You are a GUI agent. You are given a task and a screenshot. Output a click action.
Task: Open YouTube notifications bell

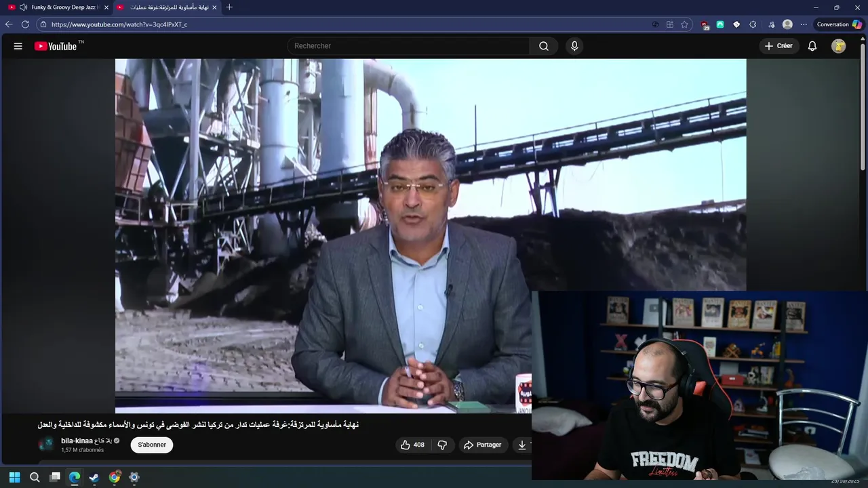812,46
